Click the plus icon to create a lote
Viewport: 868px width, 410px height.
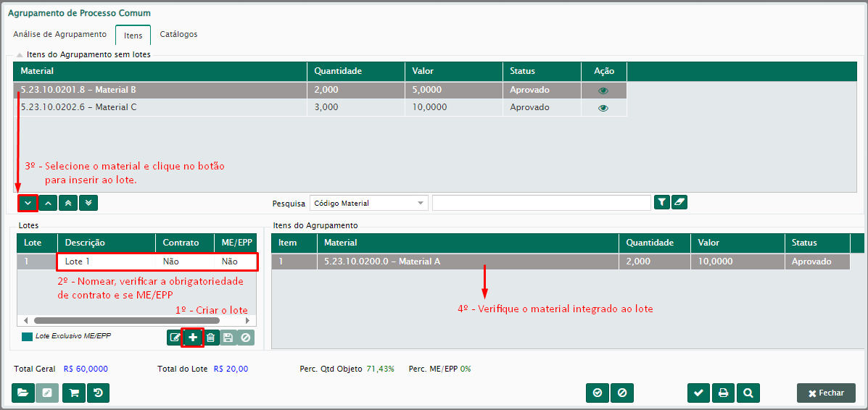click(x=193, y=338)
